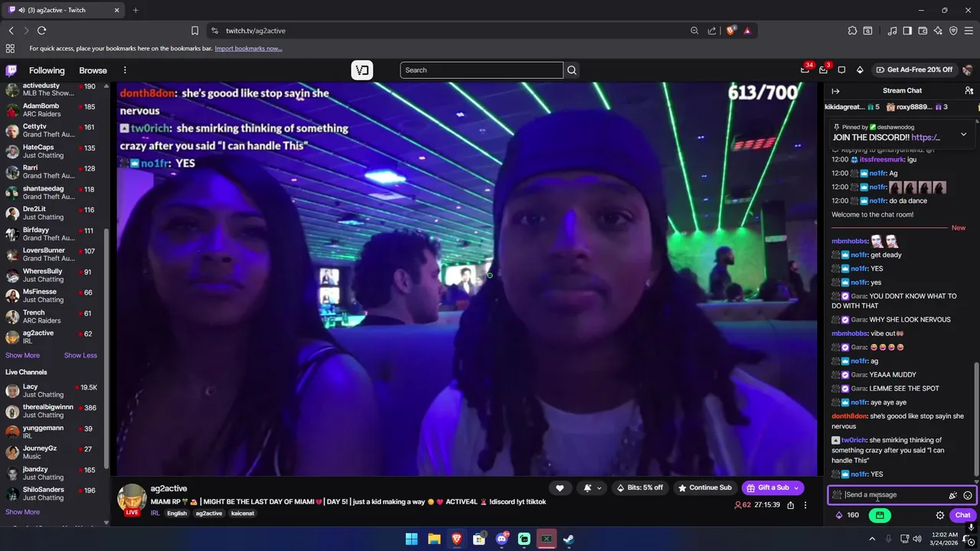The height and width of the screenshot is (551, 980).
Task: Collapse the Stream Chat panel arrow
Action: tap(835, 91)
